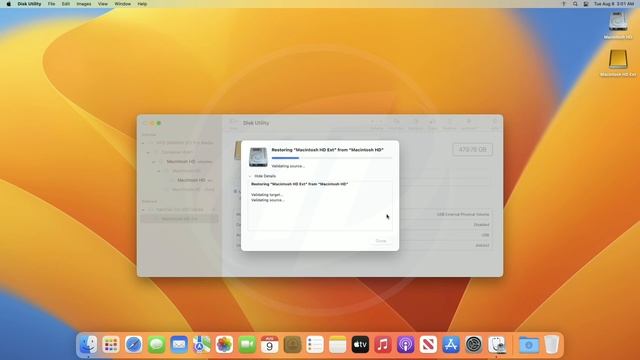Image resolution: width=640 pixels, height=360 pixels.
Task: Open Spotlight search in menu bar
Action: (x=575, y=4)
